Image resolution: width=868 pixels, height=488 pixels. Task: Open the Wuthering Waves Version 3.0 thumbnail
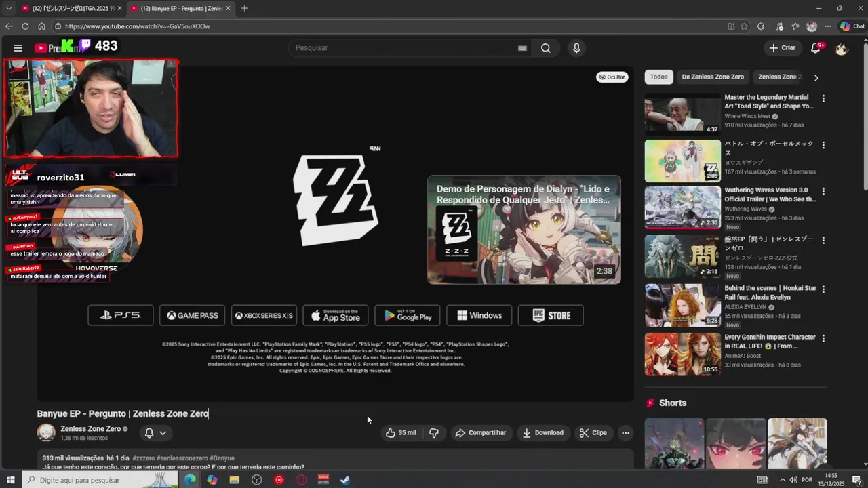[682, 207]
